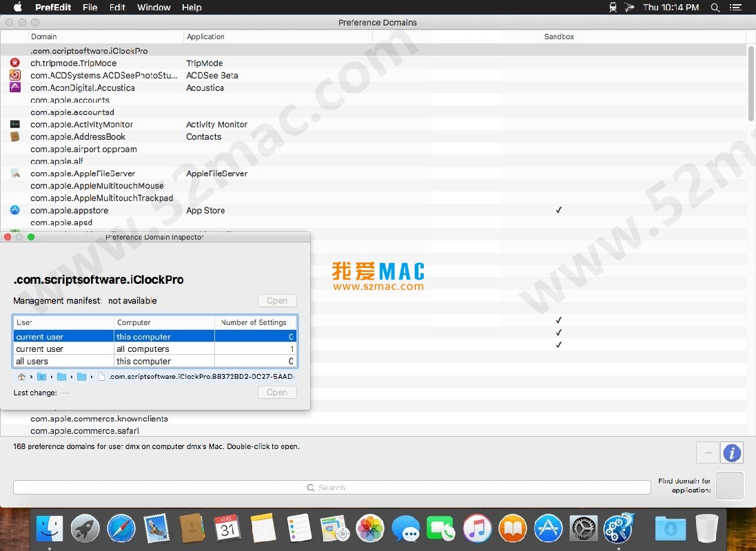
Task: Click the Open button beside Last change
Action: click(x=277, y=393)
